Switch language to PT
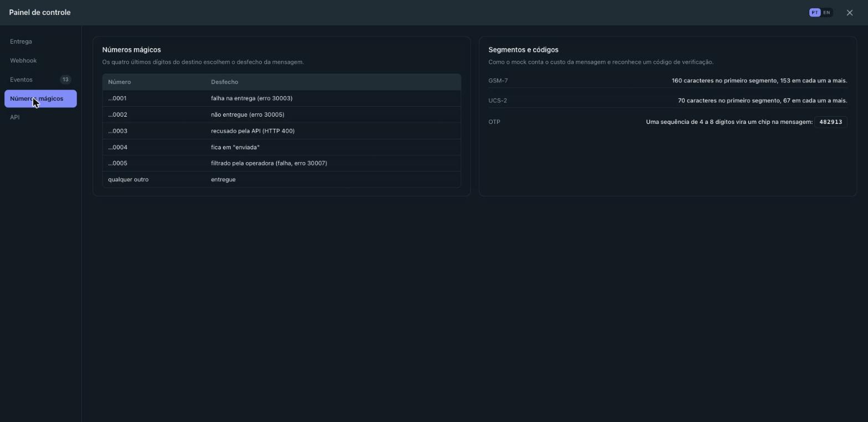 (815, 13)
